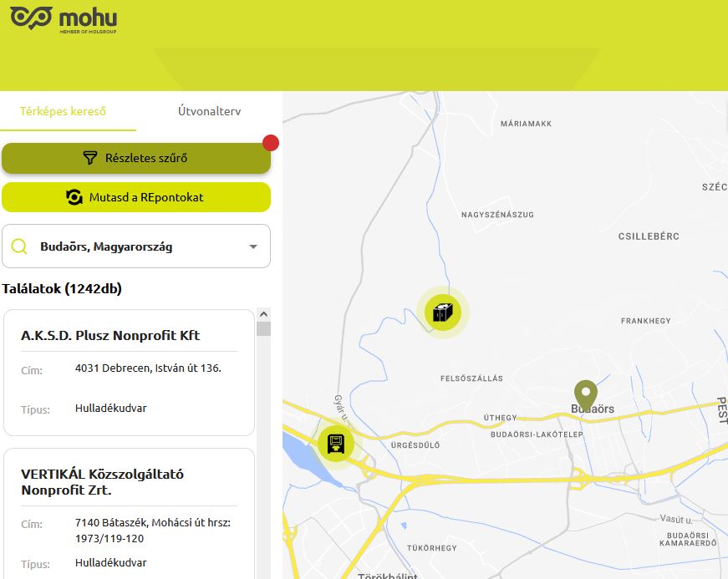The height and width of the screenshot is (579, 728).
Task: Click the search magnifier icon
Action: pos(19,246)
